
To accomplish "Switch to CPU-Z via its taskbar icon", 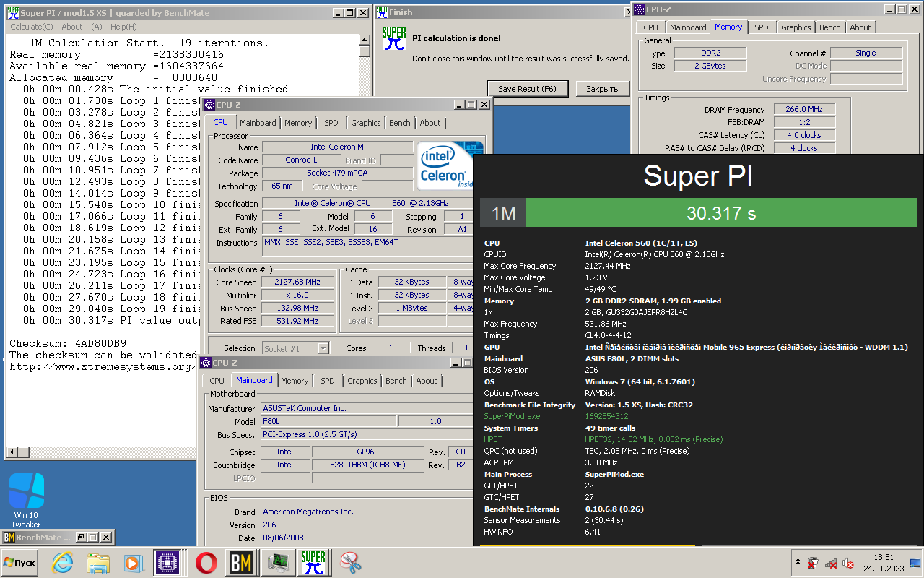I will (167, 562).
